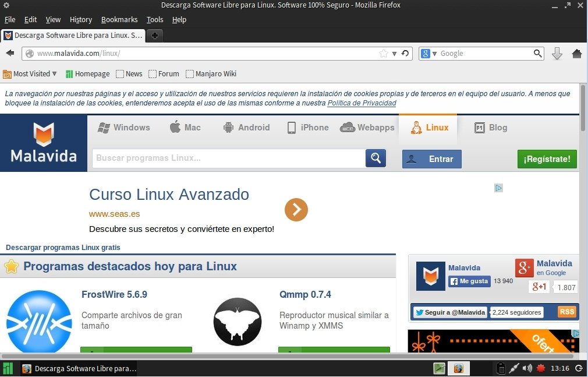Click the Google search input field
Image resolution: width=588 pixels, height=377 pixels.
486,54
